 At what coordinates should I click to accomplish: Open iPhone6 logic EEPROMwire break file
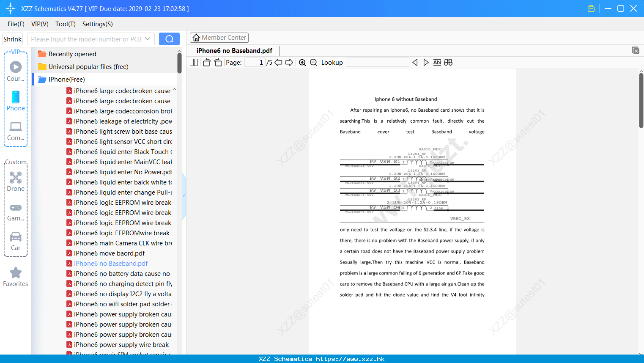[118, 233]
